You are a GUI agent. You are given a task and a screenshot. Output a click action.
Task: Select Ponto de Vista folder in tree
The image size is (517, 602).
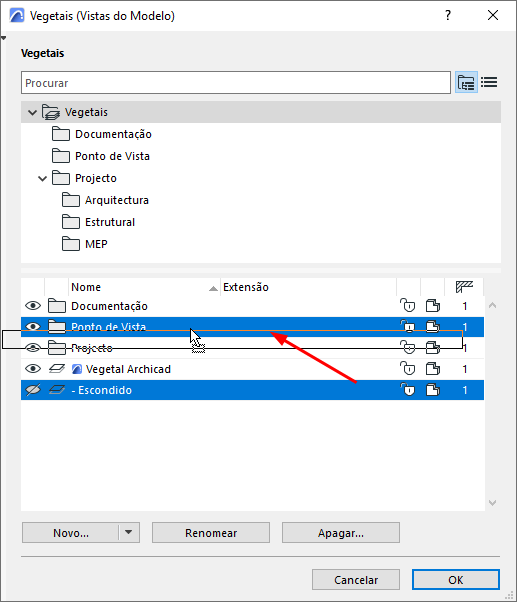point(112,156)
